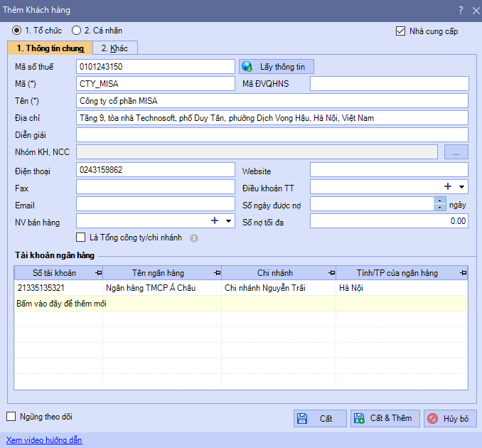Viewport: 482px width, 448px height.
Task: Enable the Ngừng theo dõi checkbox
Action: [11, 417]
